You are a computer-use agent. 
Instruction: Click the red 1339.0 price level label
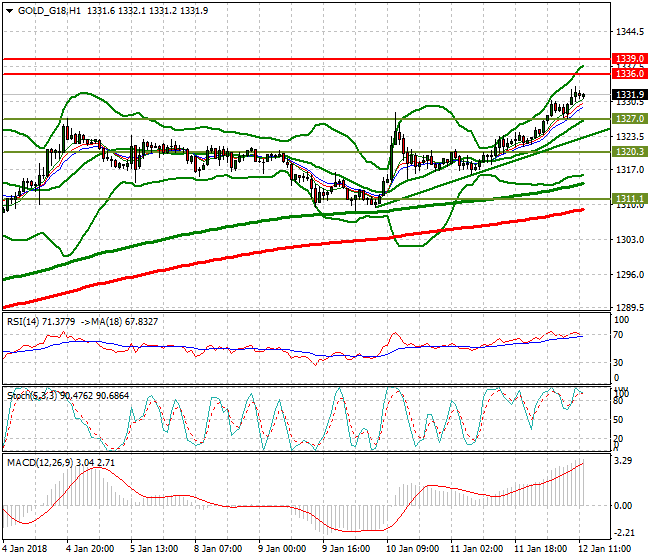629,58
